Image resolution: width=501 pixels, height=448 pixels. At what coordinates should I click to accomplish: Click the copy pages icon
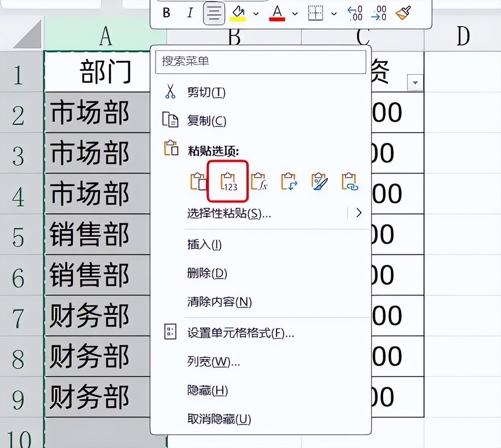[170, 119]
